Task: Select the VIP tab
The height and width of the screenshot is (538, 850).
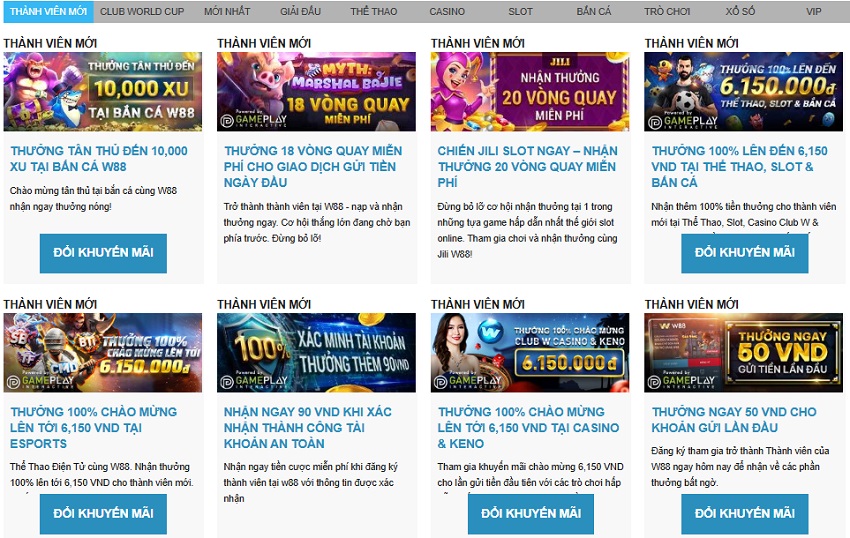Action: tap(814, 11)
